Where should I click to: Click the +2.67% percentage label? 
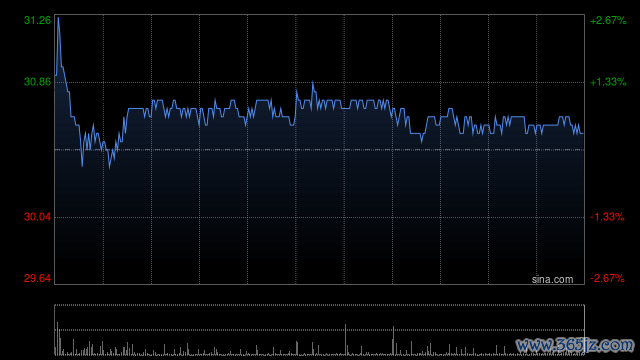click(x=608, y=20)
